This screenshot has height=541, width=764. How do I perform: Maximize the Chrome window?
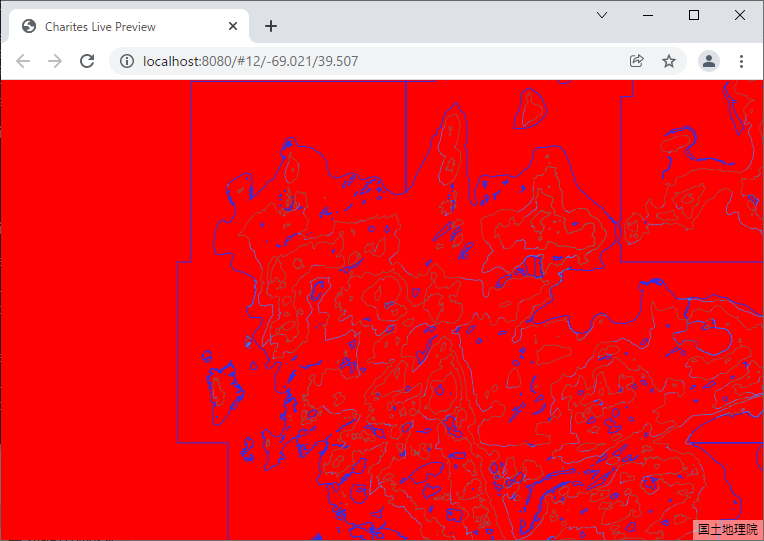693,15
